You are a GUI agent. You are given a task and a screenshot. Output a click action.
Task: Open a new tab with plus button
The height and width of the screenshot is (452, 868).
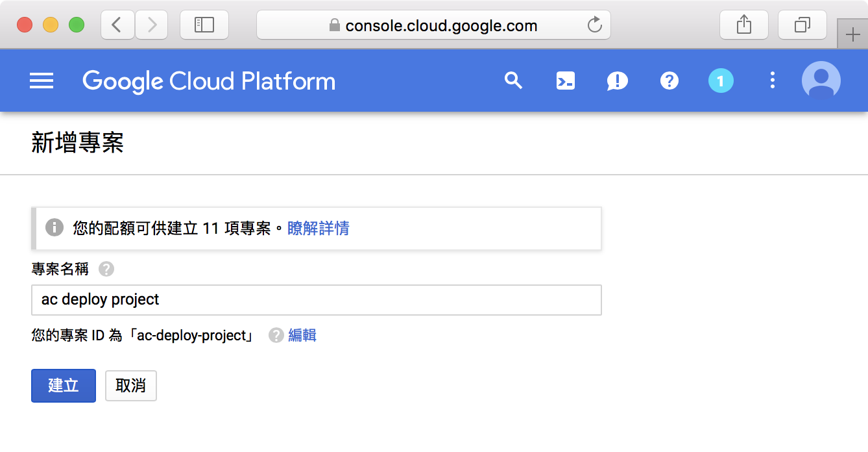tap(852, 34)
